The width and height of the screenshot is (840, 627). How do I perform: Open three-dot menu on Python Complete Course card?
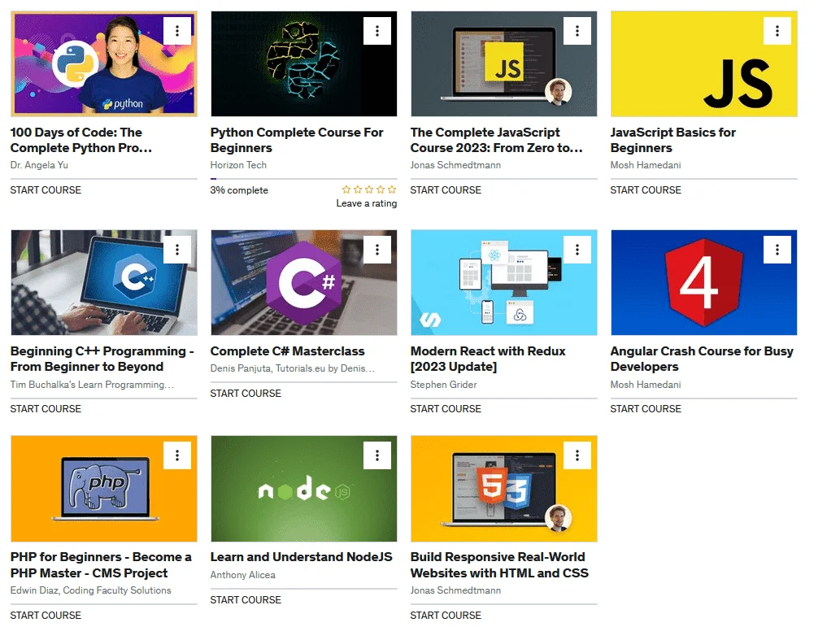pyautogui.click(x=377, y=31)
